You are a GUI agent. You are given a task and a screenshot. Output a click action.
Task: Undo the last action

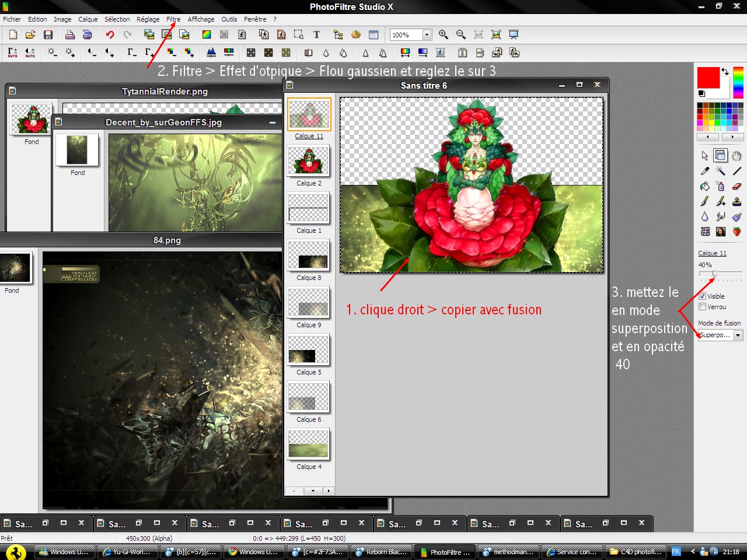click(x=110, y=34)
